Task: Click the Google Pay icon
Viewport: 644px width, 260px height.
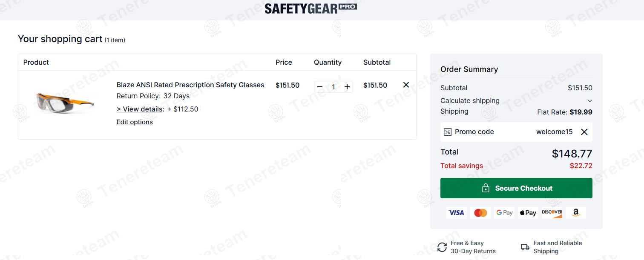Action: point(504,213)
